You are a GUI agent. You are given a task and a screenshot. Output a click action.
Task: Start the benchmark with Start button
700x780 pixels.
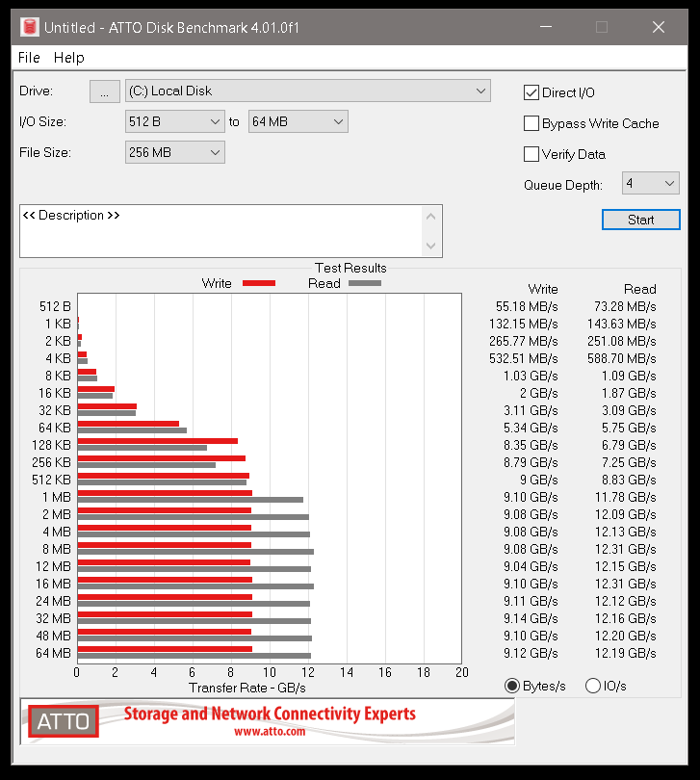pyautogui.click(x=641, y=220)
